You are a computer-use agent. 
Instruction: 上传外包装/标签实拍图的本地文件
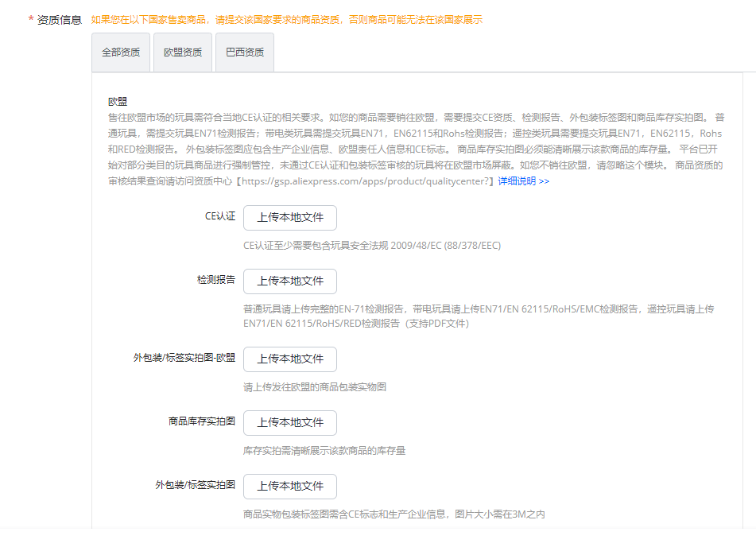[289, 486]
